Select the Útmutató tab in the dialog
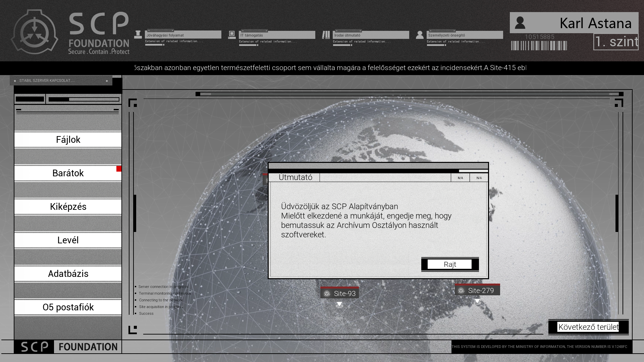 tap(295, 177)
